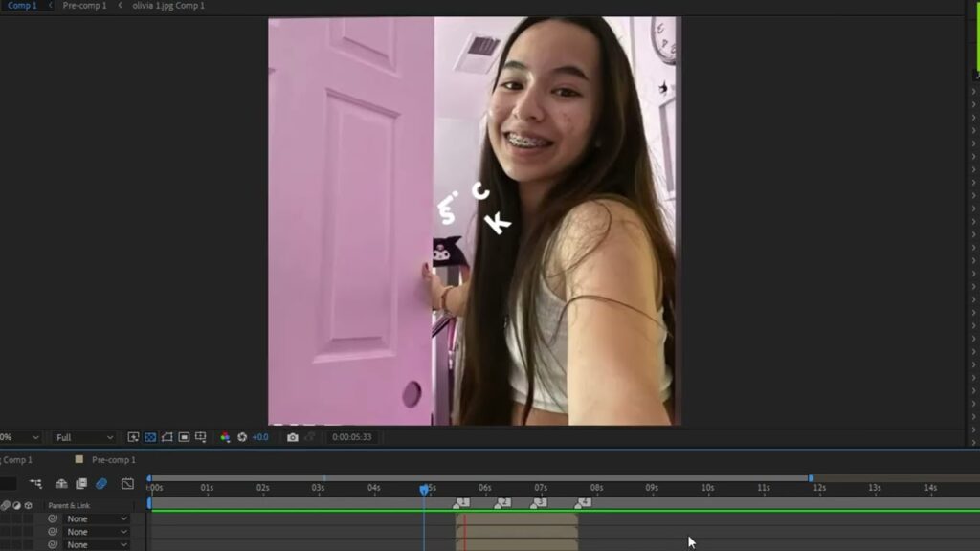This screenshot has width=980, height=551.
Task: Select olivia 1.jpg Comp 1 breadcrumb tab
Action: [x=168, y=6]
